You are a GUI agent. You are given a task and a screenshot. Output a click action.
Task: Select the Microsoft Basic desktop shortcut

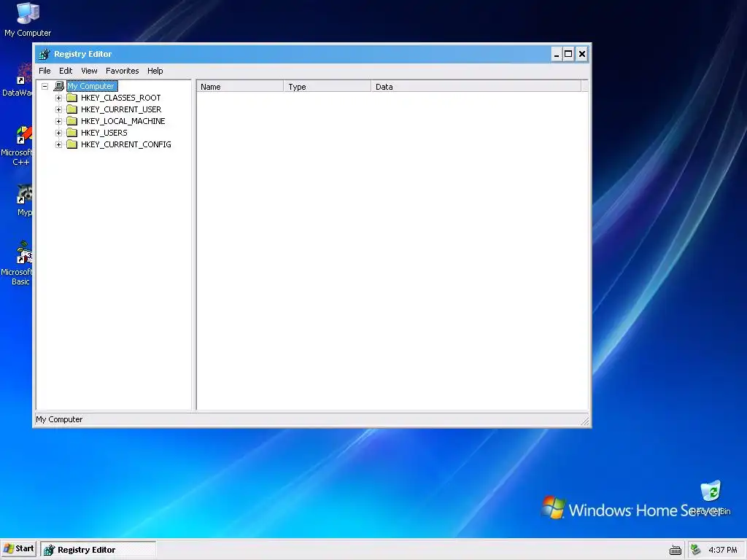(x=17, y=262)
